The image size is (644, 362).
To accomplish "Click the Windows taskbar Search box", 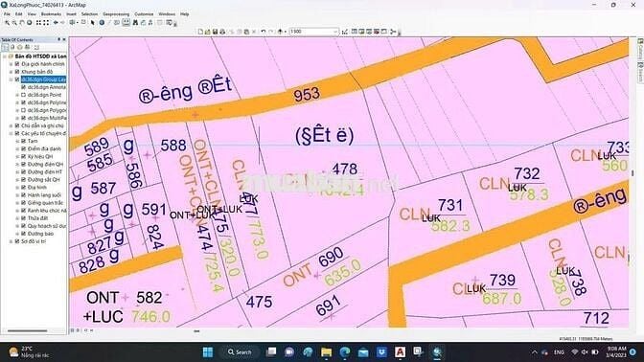I will (x=240, y=352).
